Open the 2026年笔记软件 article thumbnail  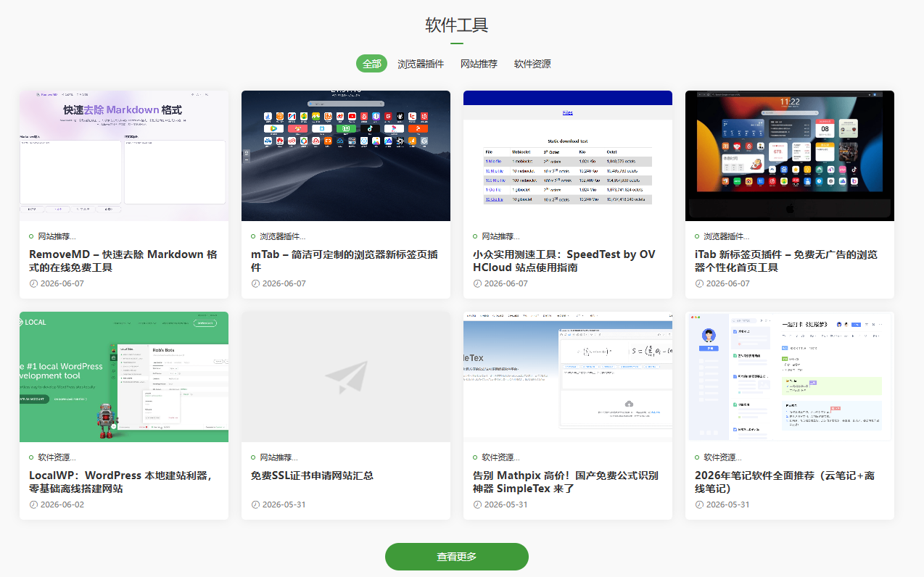[790, 377]
